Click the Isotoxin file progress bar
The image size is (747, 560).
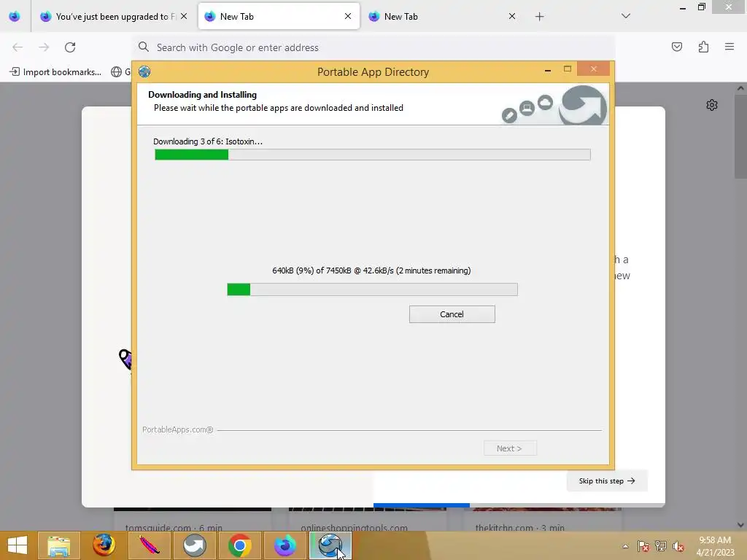[x=372, y=289]
